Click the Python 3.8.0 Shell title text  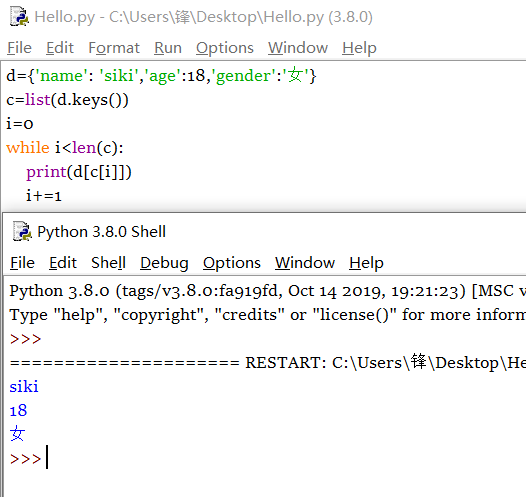click(x=101, y=232)
